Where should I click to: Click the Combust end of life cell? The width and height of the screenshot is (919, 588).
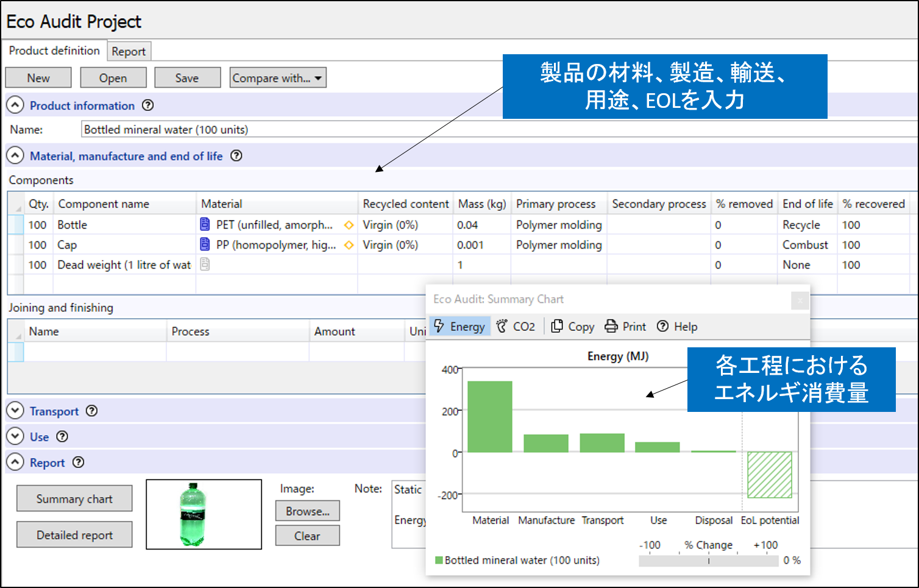click(807, 245)
